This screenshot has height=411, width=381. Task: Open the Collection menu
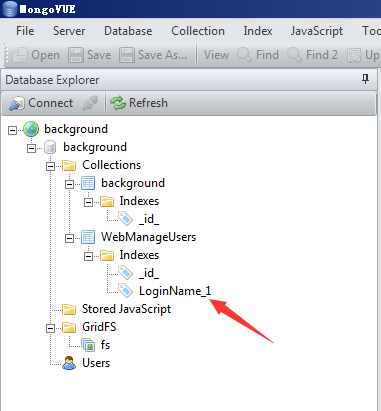(198, 31)
